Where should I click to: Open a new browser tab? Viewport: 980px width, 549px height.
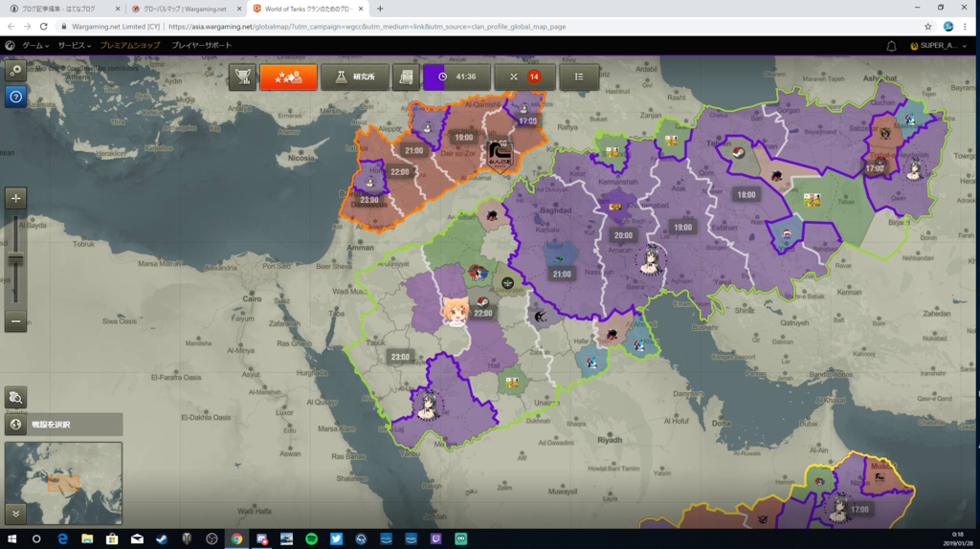pos(380,9)
